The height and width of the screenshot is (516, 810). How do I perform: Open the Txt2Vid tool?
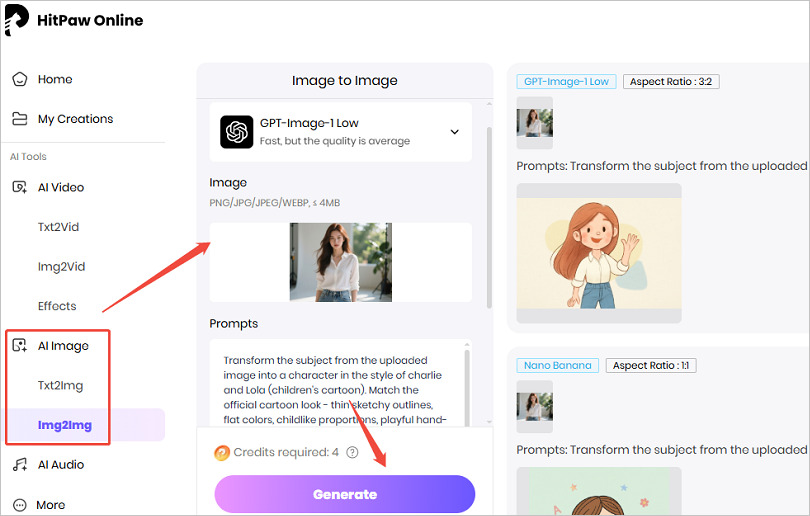click(58, 227)
